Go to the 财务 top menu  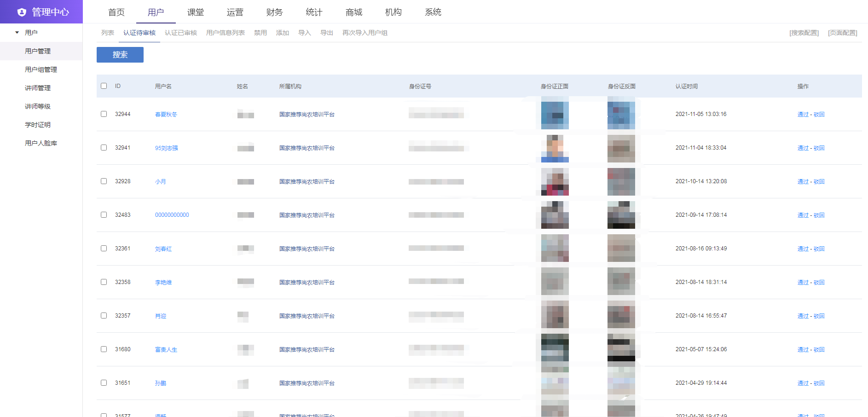pos(275,12)
